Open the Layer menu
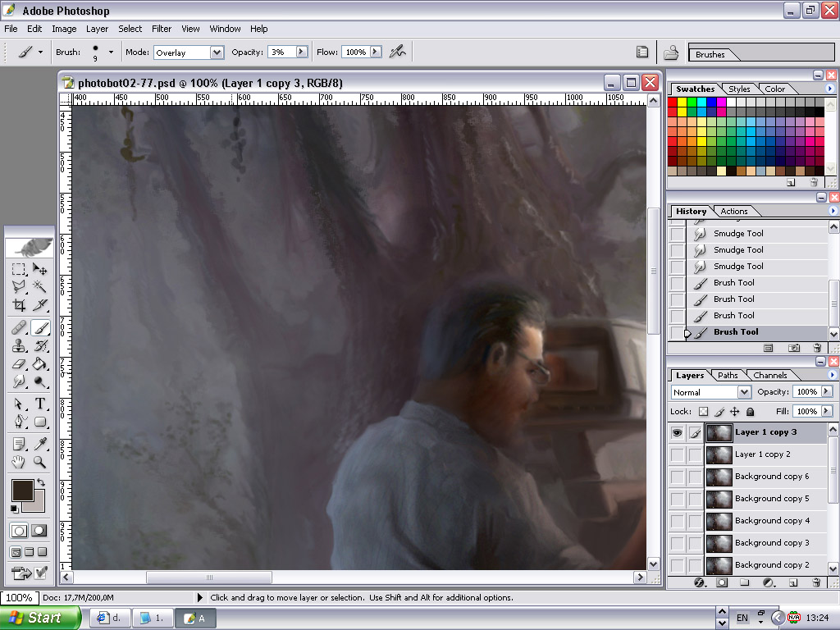840x630 pixels. pyautogui.click(x=97, y=29)
